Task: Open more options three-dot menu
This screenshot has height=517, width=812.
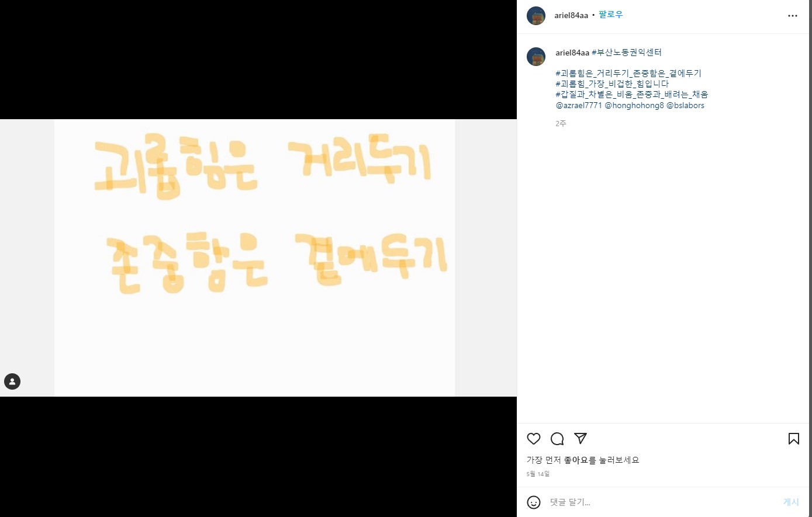Action: point(793,16)
